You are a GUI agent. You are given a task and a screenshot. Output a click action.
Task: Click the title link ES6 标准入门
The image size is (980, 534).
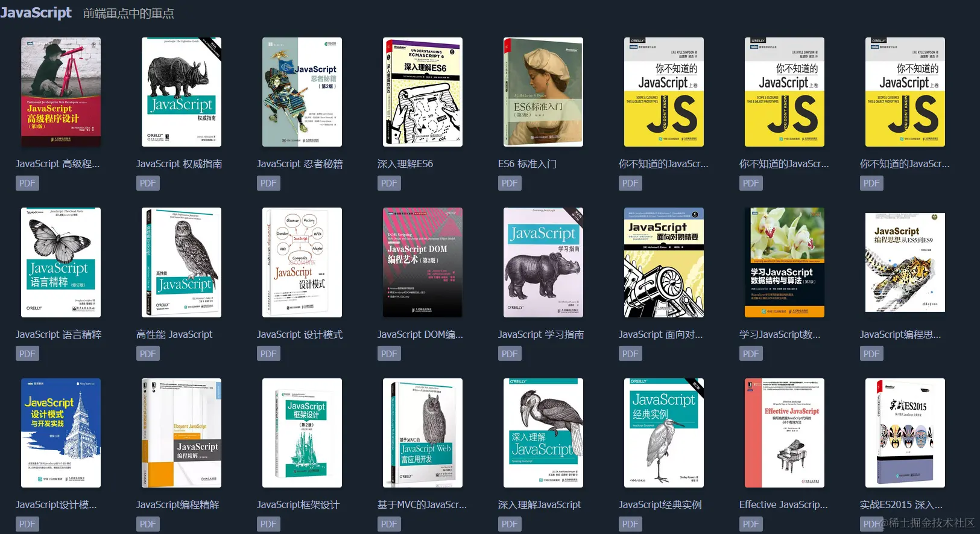click(527, 164)
